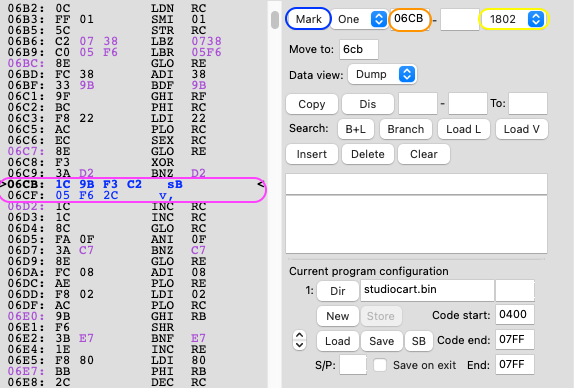Open the One dropdown selector
Viewport: 574px width, 388px height.
359,19
